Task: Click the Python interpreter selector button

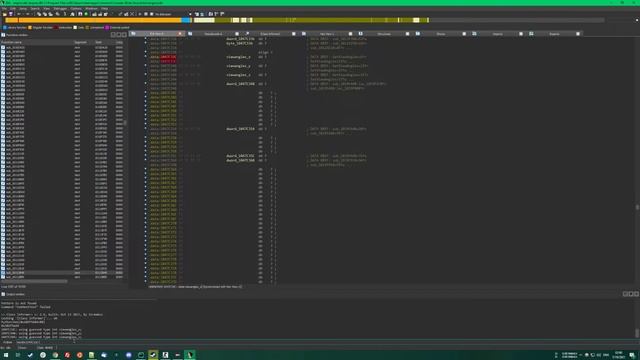Action: (7, 342)
